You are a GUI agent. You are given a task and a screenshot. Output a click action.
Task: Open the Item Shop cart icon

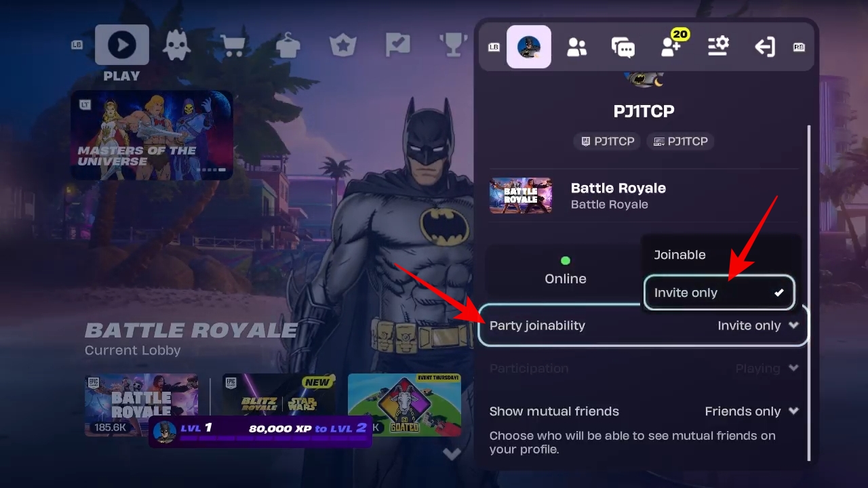(233, 46)
